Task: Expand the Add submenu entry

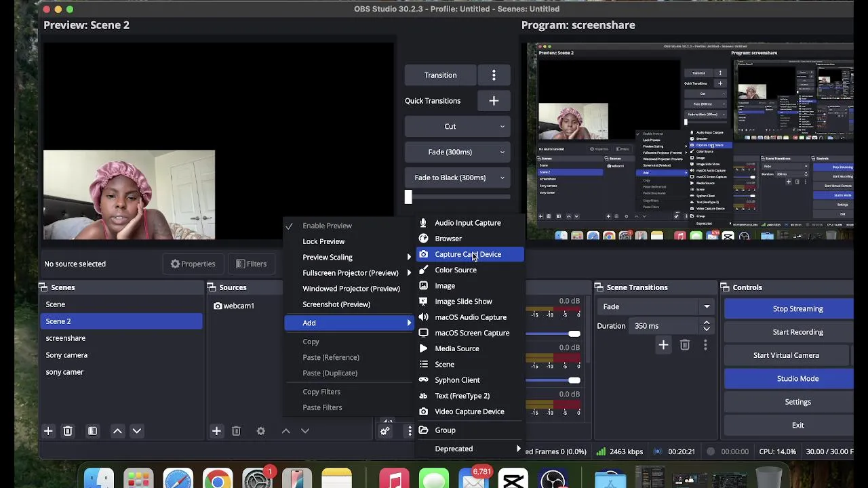Action: [350, 323]
